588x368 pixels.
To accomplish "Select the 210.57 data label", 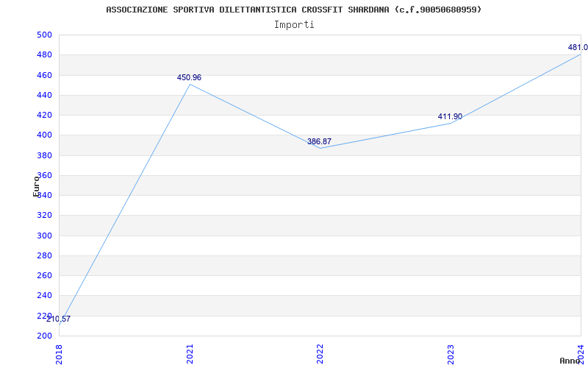I will click(x=58, y=319).
